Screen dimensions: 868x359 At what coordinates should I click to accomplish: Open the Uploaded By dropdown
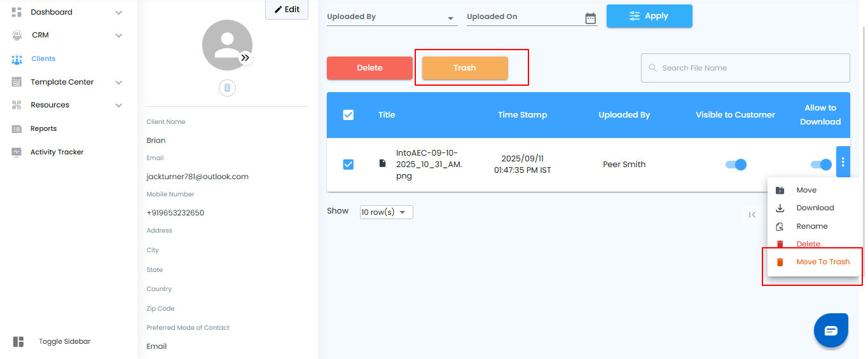pos(392,17)
